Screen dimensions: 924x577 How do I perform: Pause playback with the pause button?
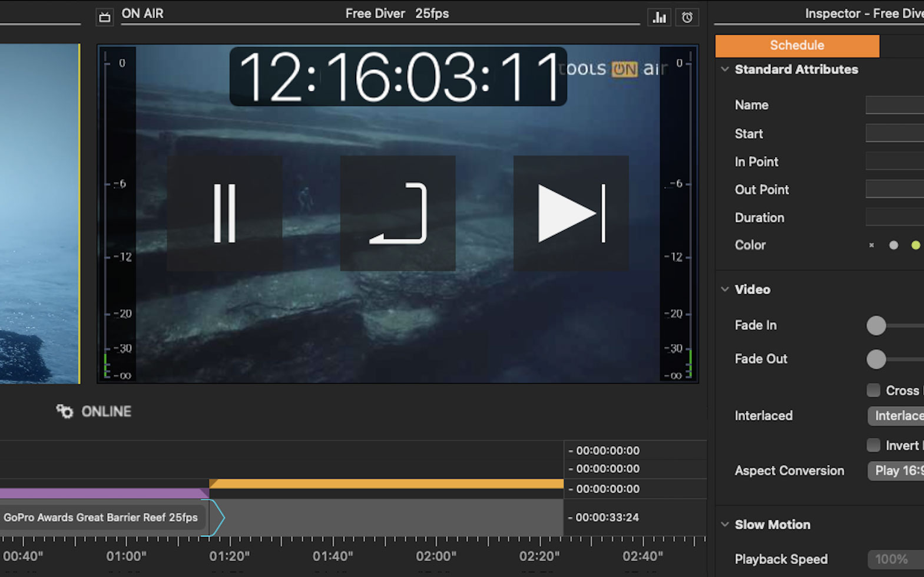(224, 213)
